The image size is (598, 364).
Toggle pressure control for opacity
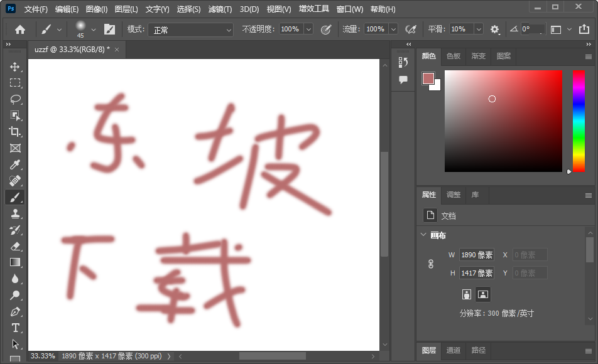pyautogui.click(x=326, y=29)
